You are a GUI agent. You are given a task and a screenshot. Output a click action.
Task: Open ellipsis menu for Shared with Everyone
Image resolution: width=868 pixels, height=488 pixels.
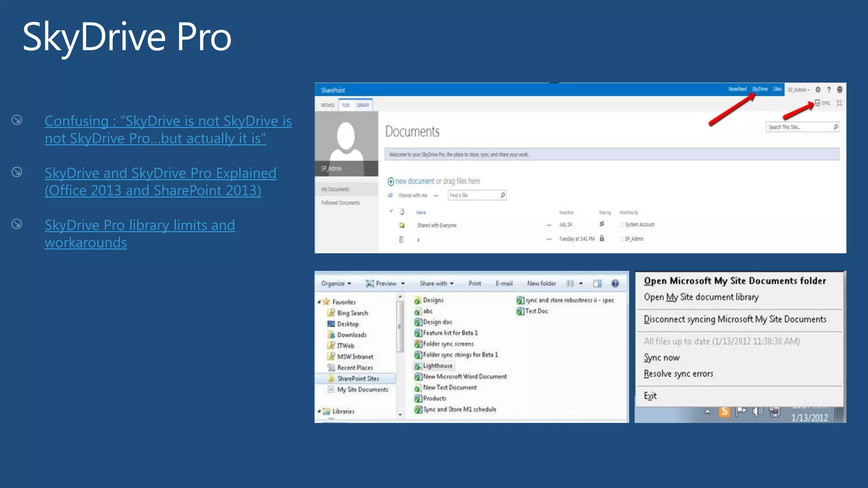click(x=549, y=225)
